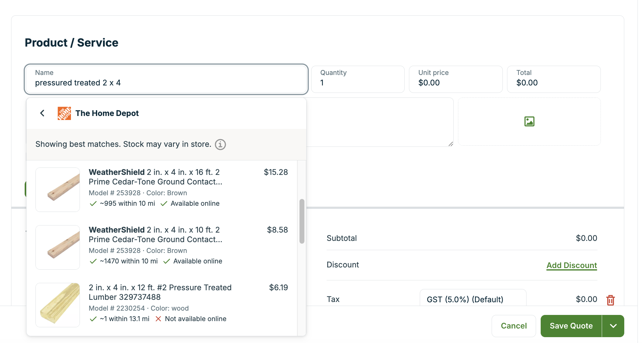The width and height of the screenshot is (644, 343).
Task: Open the Save Quote dropdown arrow
Action: click(613, 326)
